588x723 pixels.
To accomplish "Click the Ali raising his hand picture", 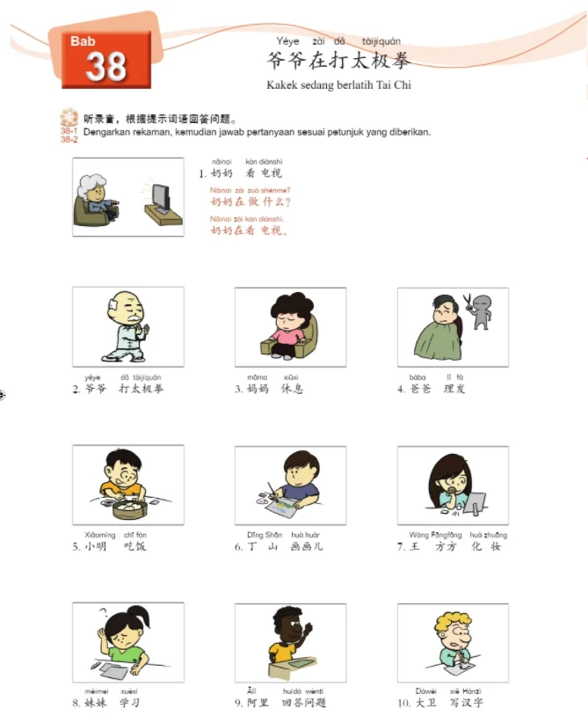I will coord(290,643).
